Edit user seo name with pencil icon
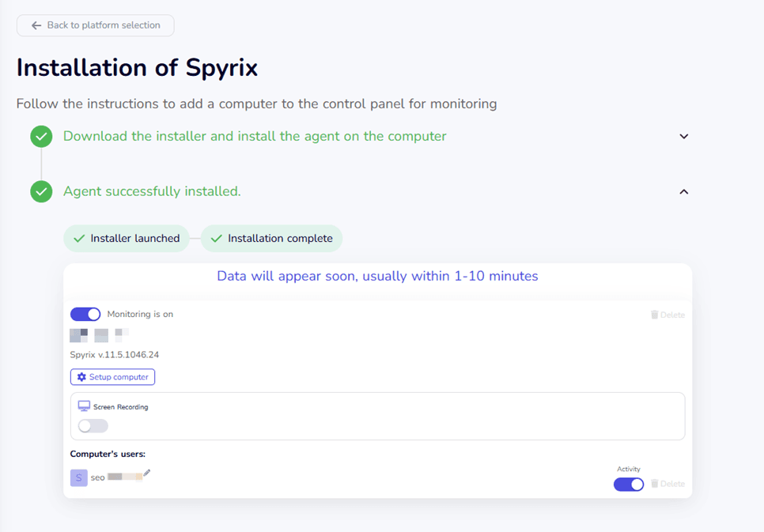The width and height of the screenshot is (764, 532). [146, 473]
